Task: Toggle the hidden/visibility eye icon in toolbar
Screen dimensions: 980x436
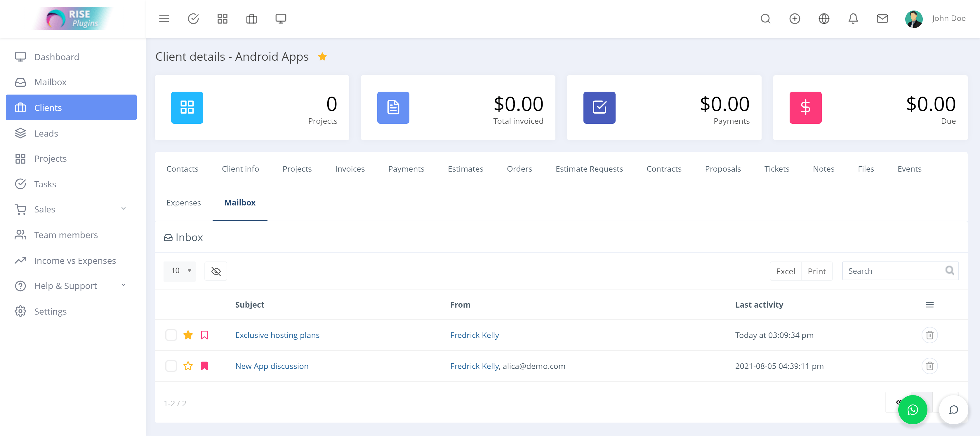Action: [216, 271]
